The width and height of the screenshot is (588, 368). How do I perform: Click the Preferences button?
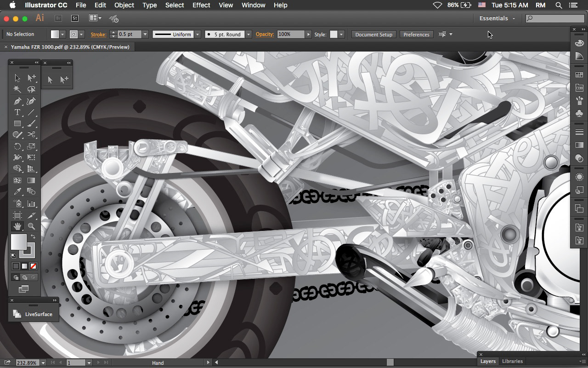tap(416, 34)
